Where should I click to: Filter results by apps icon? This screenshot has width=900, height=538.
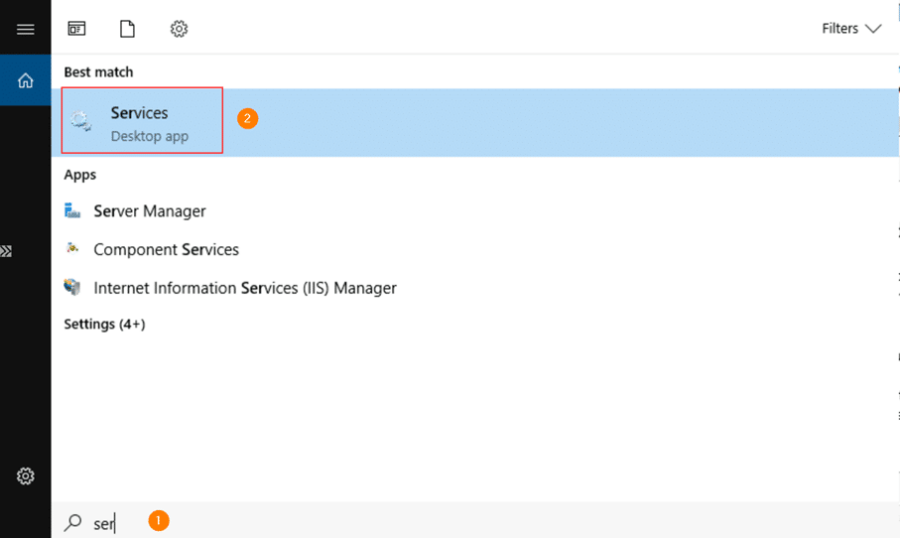[76, 28]
